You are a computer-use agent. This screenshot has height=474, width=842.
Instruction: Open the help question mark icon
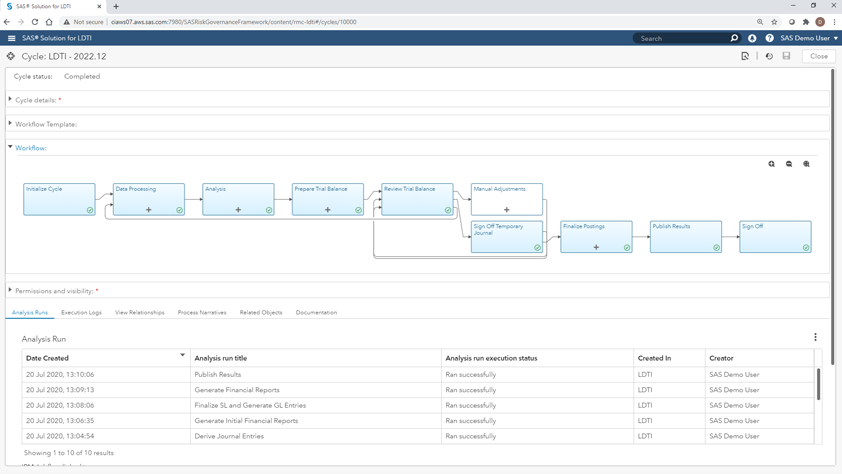(770, 38)
